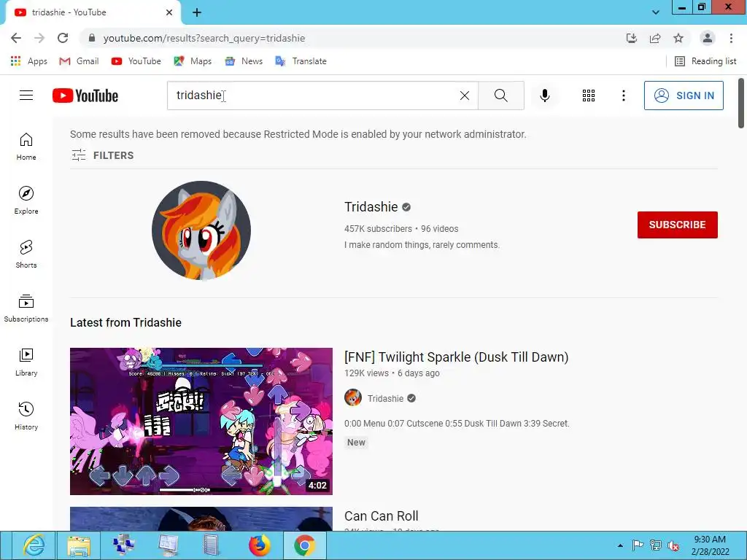Reload the page
The height and width of the screenshot is (560, 747).
[x=63, y=38]
